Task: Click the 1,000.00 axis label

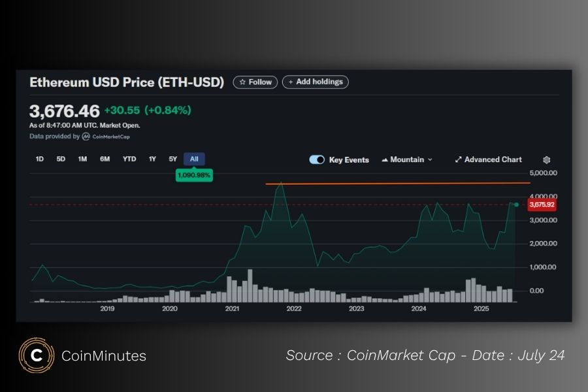Action: tap(543, 267)
